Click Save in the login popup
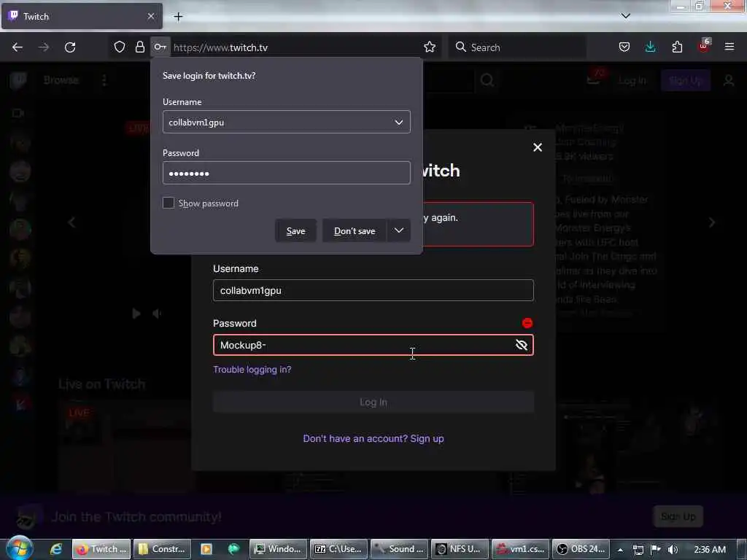The width and height of the screenshot is (747, 560). pyautogui.click(x=295, y=231)
